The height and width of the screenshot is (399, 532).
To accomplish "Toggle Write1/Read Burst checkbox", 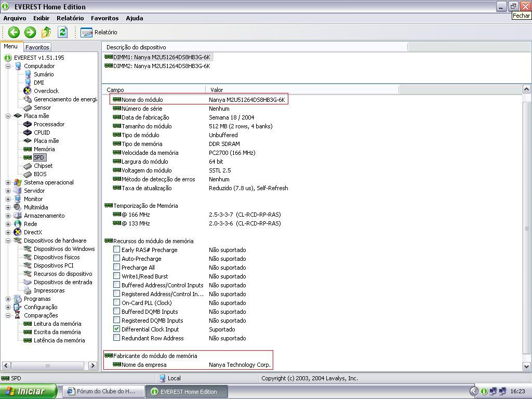I will [116, 276].
